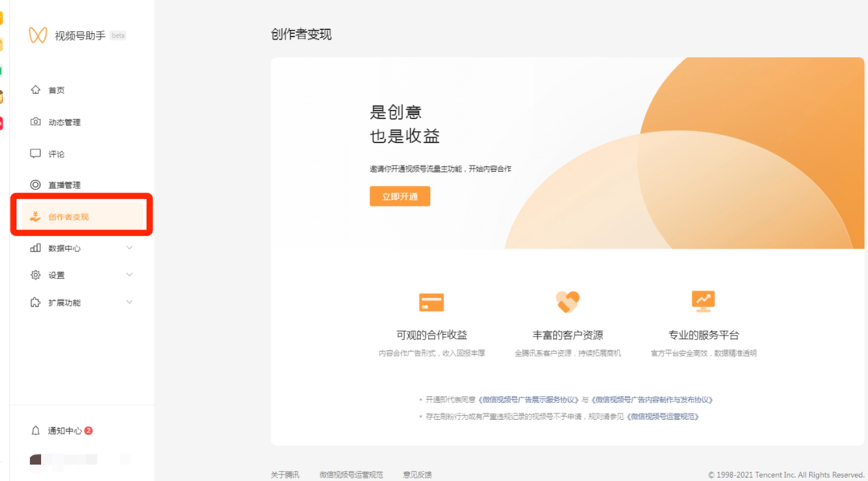
Task: Open the 扩展功能 extensions icon
Action: [35, 302]
